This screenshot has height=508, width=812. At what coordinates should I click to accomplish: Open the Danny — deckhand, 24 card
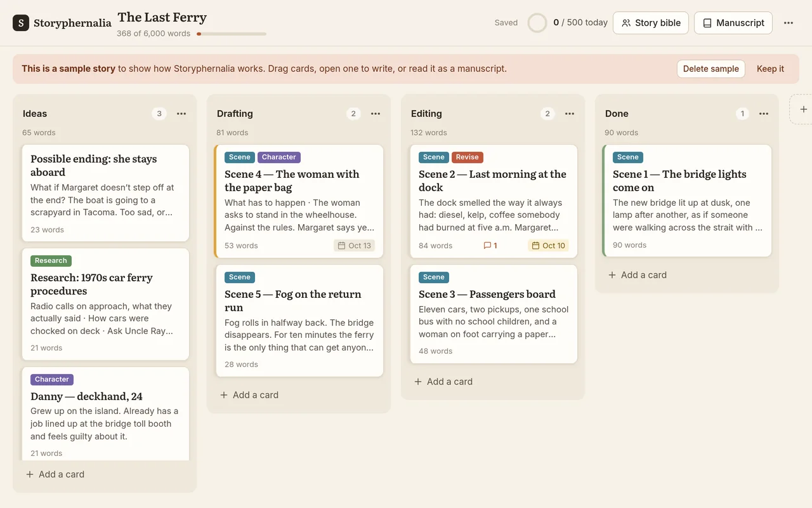point(105,413)
